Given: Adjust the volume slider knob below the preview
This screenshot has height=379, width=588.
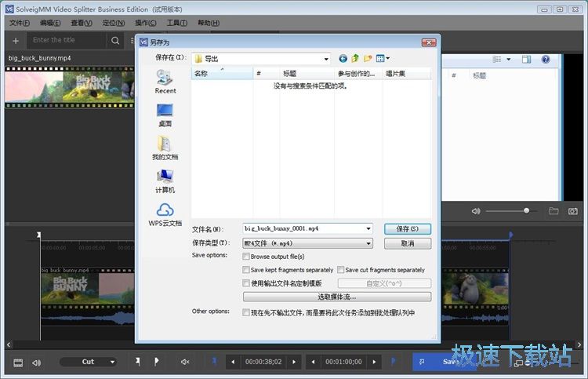Looking at the screenshot, I should (x=527, y=211).
